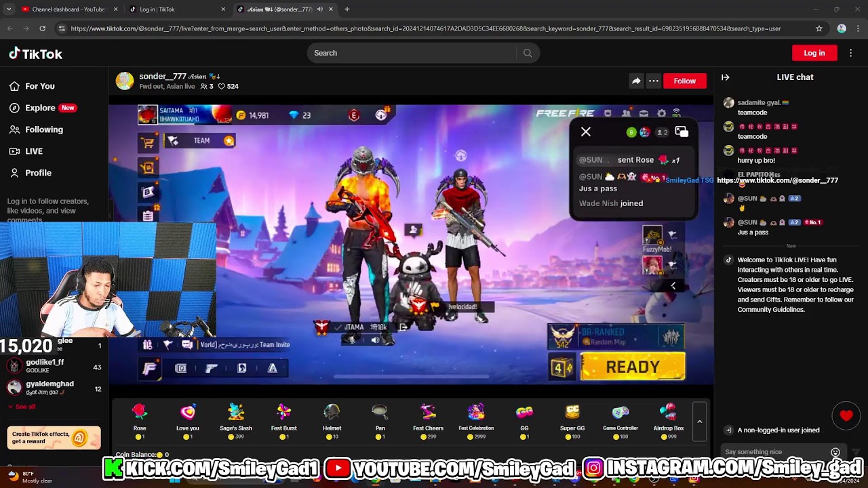Expand the gift tray with arrow
The width and height of the screenshot is (868, 488).
pos(699,421)
